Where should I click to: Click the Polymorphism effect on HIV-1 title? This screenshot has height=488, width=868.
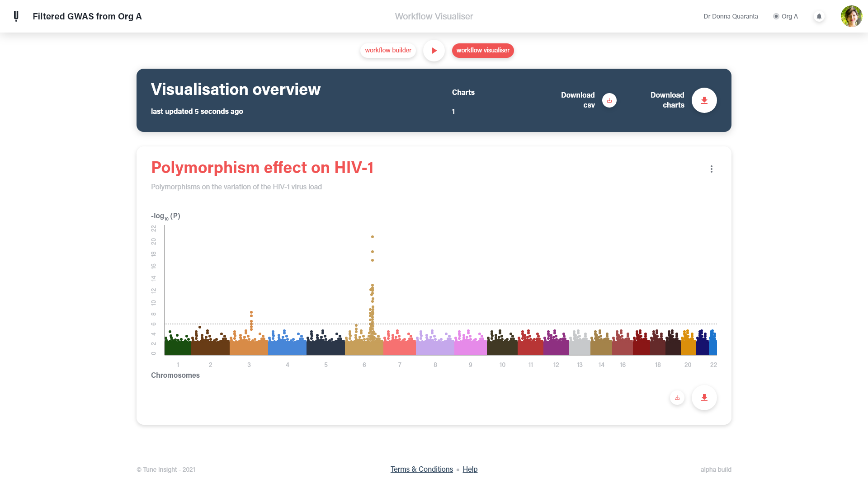262,167
